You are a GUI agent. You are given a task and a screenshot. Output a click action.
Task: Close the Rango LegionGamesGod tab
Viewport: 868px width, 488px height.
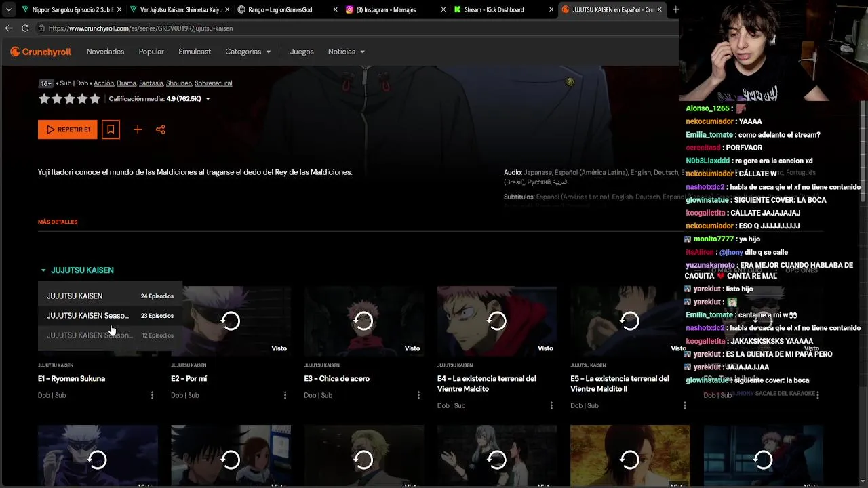click(335, 9)
